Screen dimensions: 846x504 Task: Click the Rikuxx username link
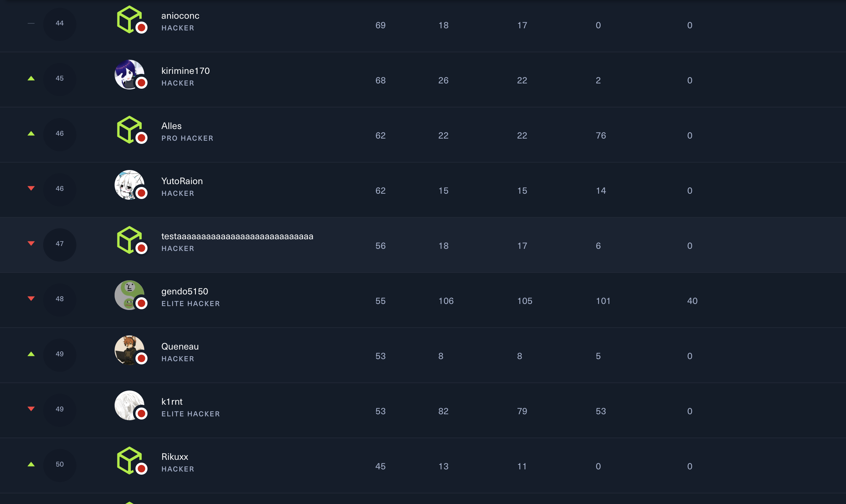[x=175, y=457]
